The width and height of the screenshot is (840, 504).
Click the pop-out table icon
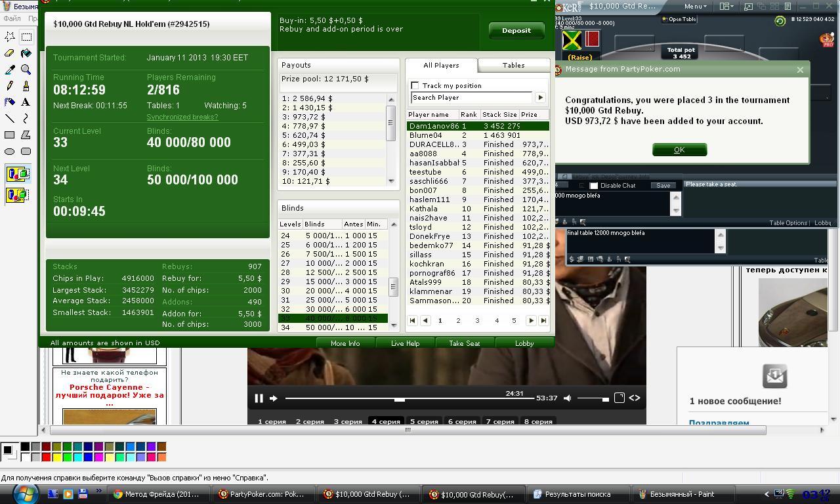click(x=748, y=6)
